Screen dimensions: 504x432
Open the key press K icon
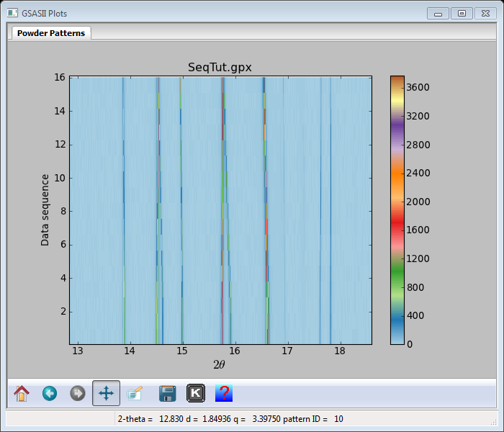[x=196, y=393]
